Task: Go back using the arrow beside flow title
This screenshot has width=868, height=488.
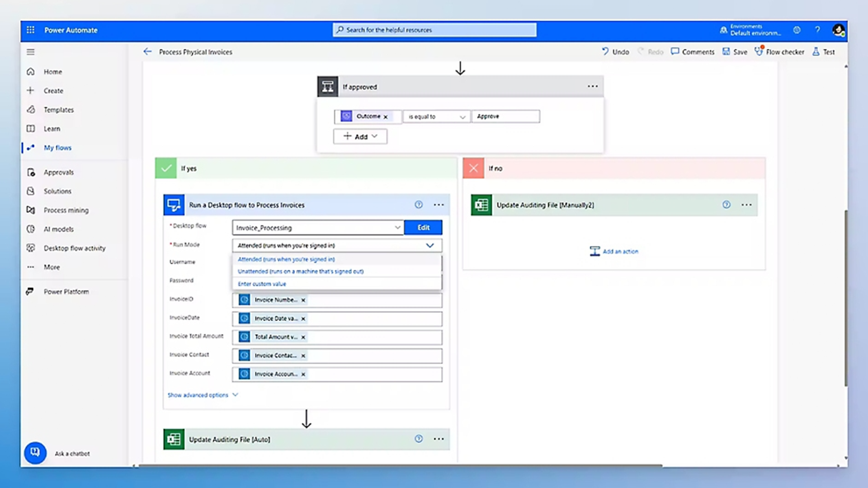Action: [x=147, y=52]
